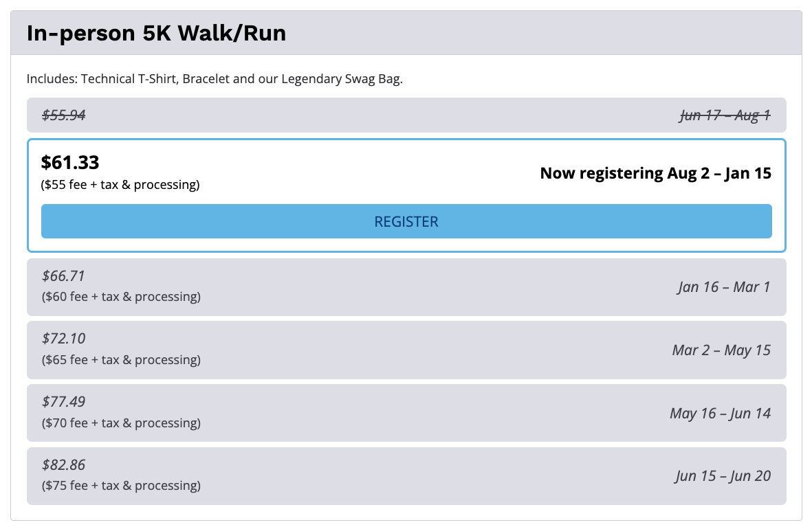The height and width of the screenshot is (529, 812).
Task: Click the $70 fee + tax note
Action: 121,423
